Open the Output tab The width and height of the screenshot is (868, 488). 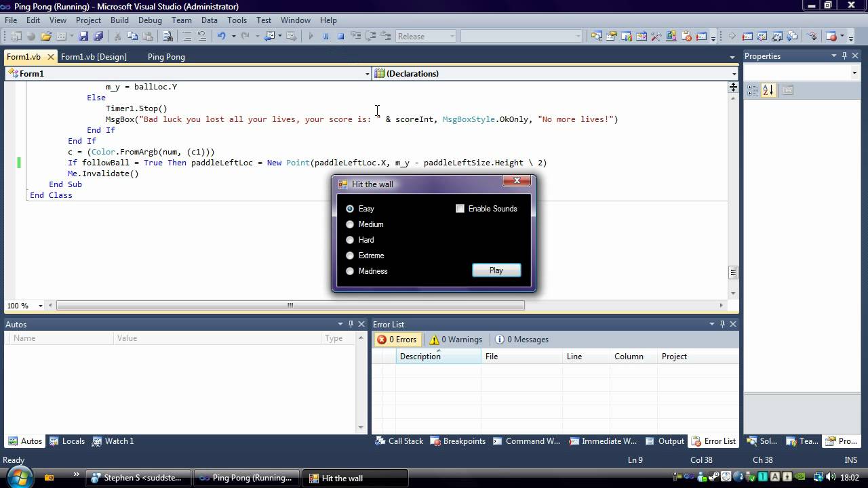tap(665, 441)
